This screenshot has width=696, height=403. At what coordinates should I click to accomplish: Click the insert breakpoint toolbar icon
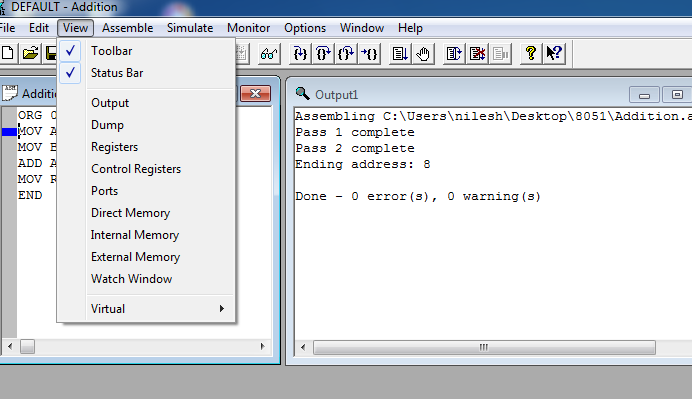coord(454,54)
